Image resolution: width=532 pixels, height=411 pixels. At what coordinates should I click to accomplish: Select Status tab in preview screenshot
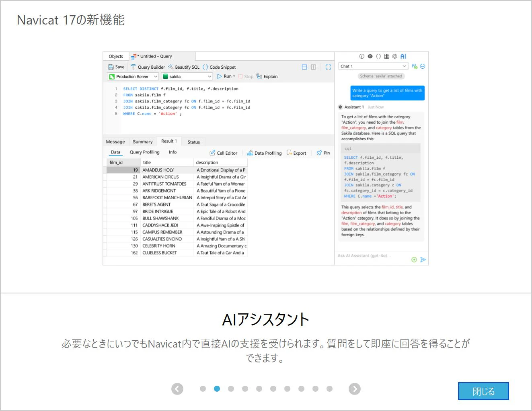click(x=193, y=142)
